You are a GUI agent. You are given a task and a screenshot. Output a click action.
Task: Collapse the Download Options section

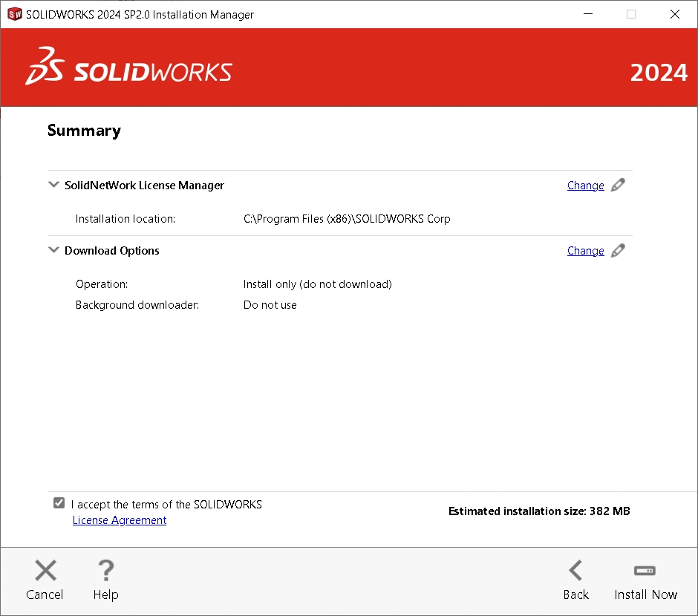click(x=53, y=250)
